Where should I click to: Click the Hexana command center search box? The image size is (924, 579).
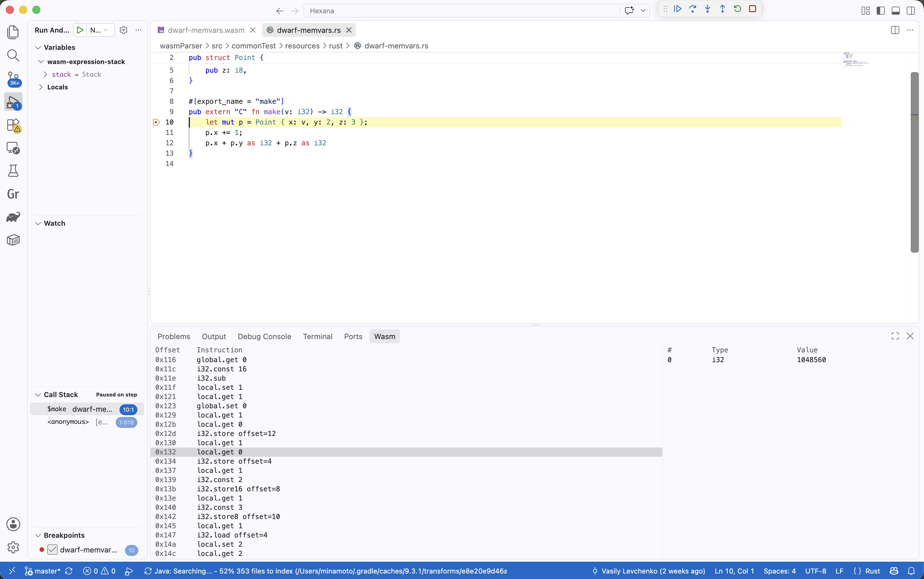[461, 11]
